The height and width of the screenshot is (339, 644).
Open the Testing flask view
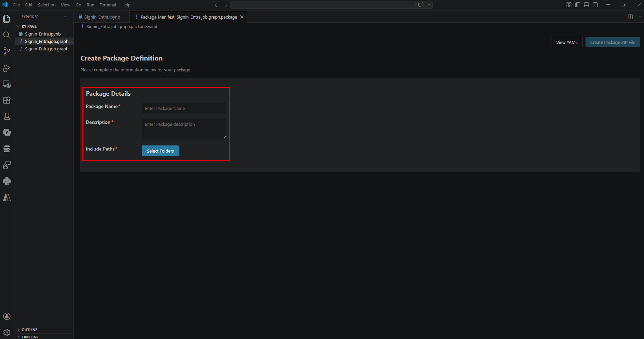coord(7,116)
